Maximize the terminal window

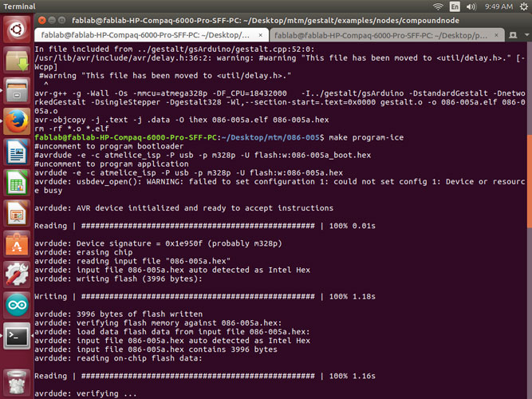(x=61, y=21)
